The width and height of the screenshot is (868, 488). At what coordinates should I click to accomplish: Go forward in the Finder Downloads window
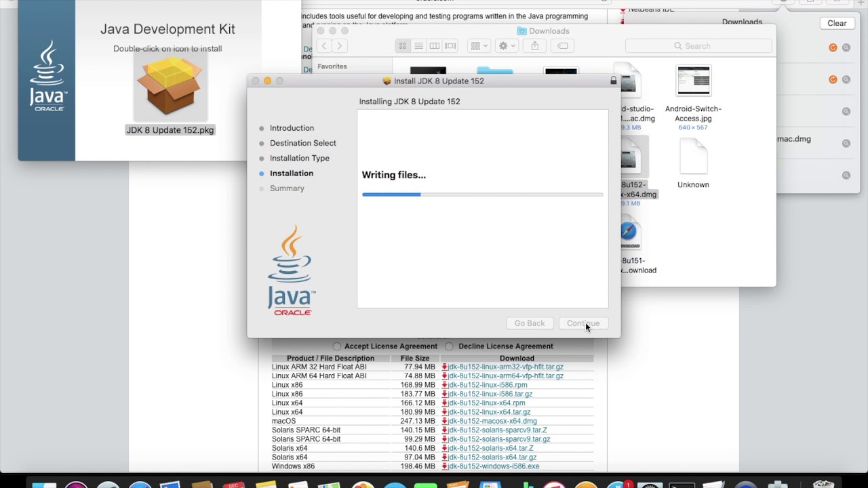(x=340, y=45)
